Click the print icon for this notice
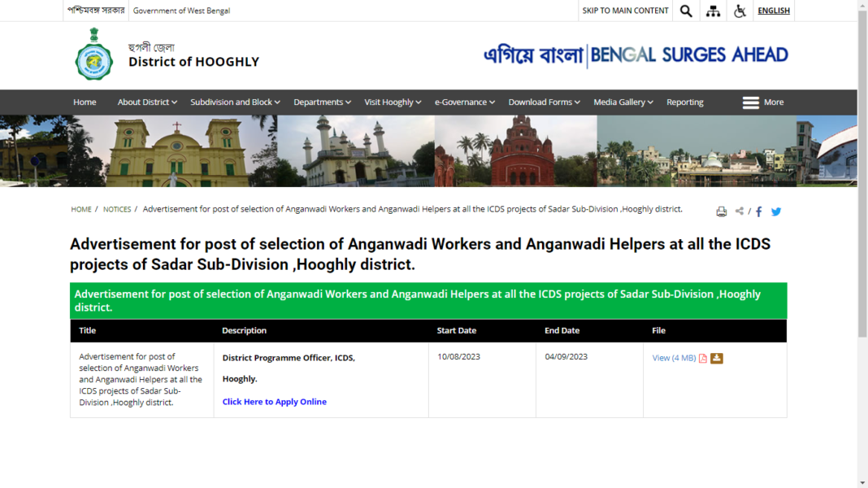This screenshot has width=868, height=488. pos(721,211)
